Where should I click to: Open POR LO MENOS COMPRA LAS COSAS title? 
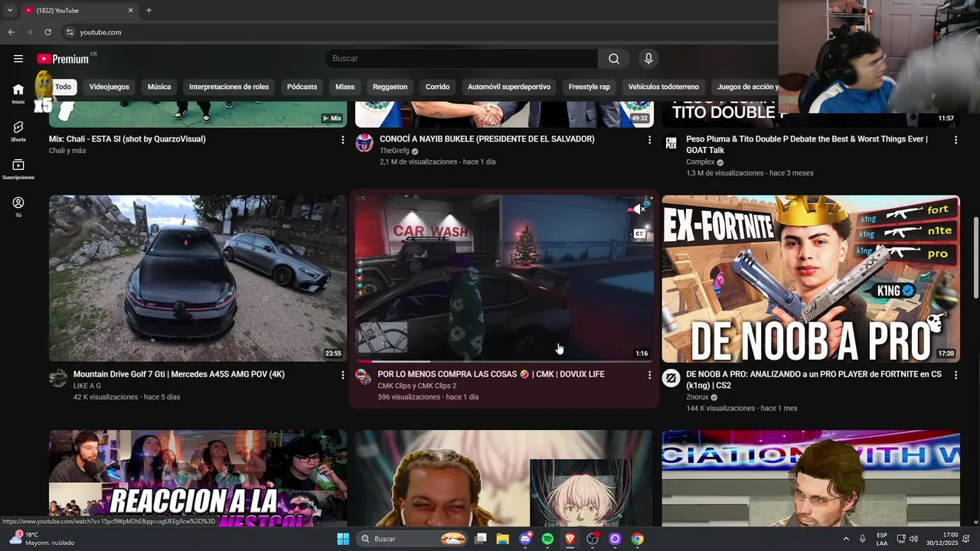[x=491, y=374]
